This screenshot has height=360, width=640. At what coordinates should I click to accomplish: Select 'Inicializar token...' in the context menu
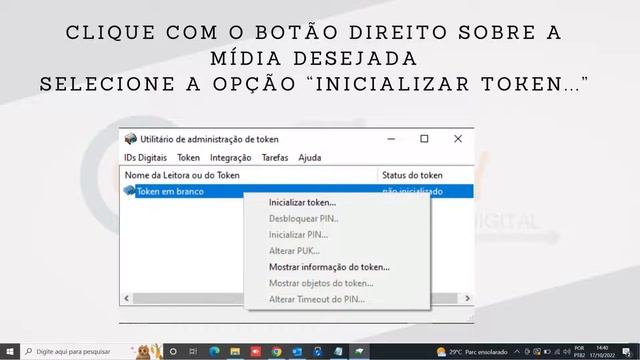coord(302,202)
